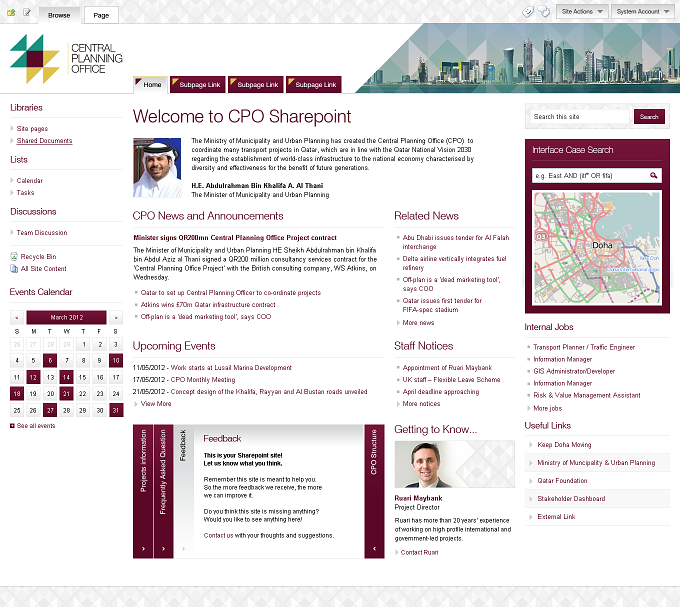This screenshot has height=607, width=680.
Task: Click the edit page icon
Action: 27,13
